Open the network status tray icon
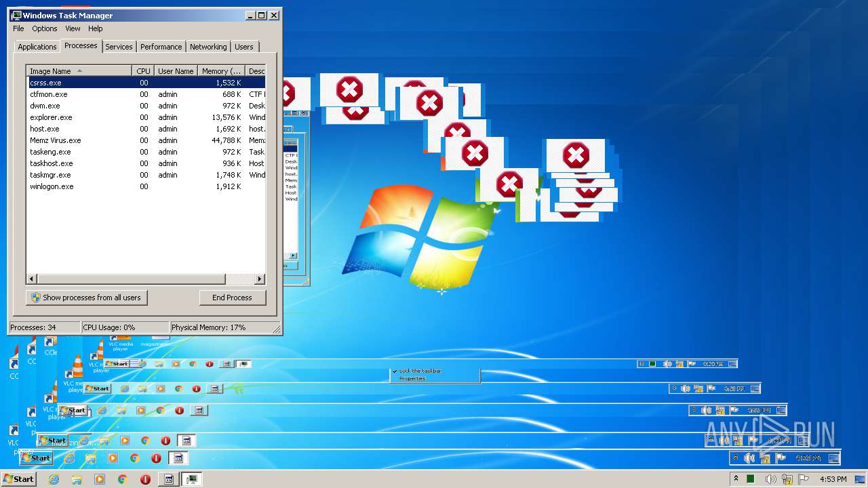 pos(787,479)
